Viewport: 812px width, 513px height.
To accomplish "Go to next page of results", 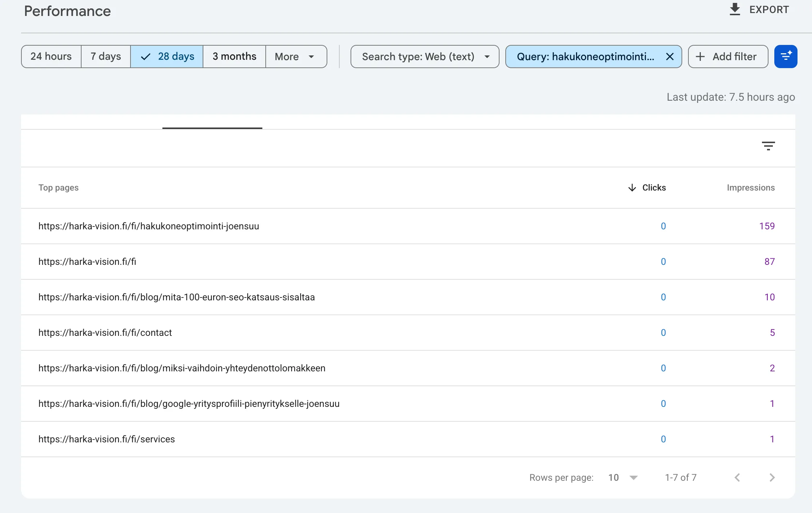I will [772, 477].
